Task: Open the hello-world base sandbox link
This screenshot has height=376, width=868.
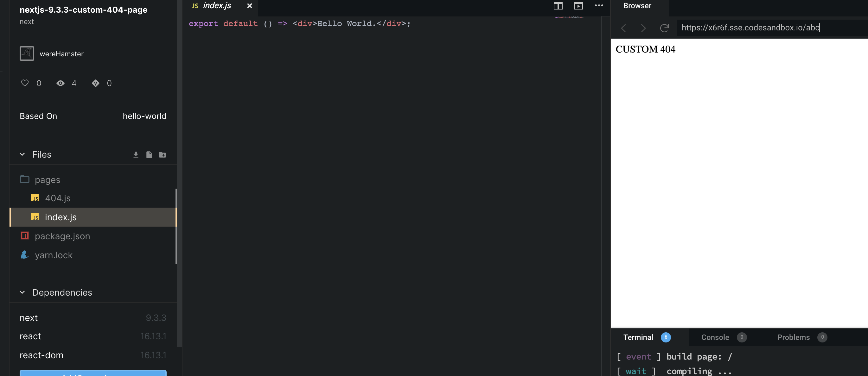Action: click(144, 116)
